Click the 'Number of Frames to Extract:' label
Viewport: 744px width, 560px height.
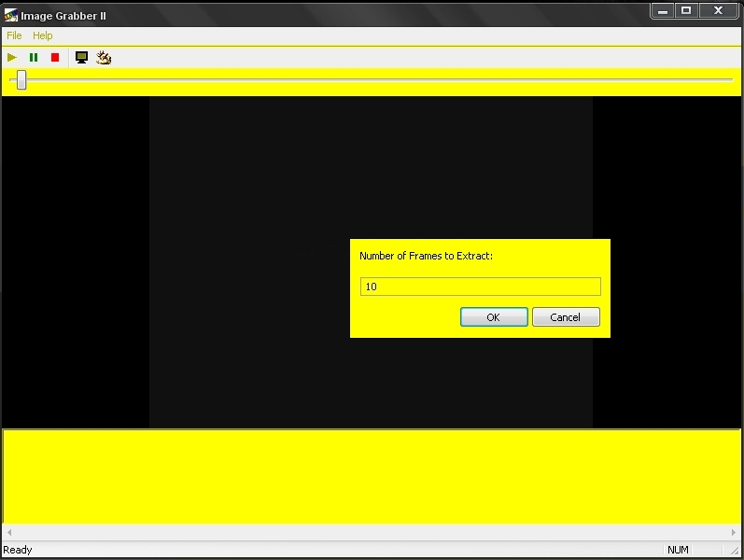pyautogui.click(x=426, y=256)
